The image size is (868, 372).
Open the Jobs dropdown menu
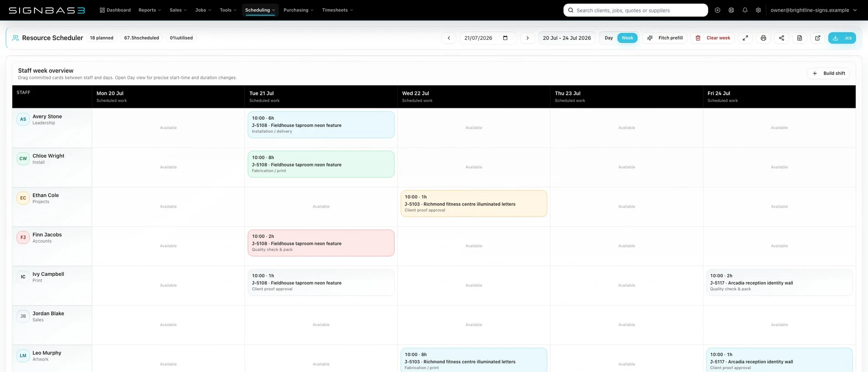203,10
